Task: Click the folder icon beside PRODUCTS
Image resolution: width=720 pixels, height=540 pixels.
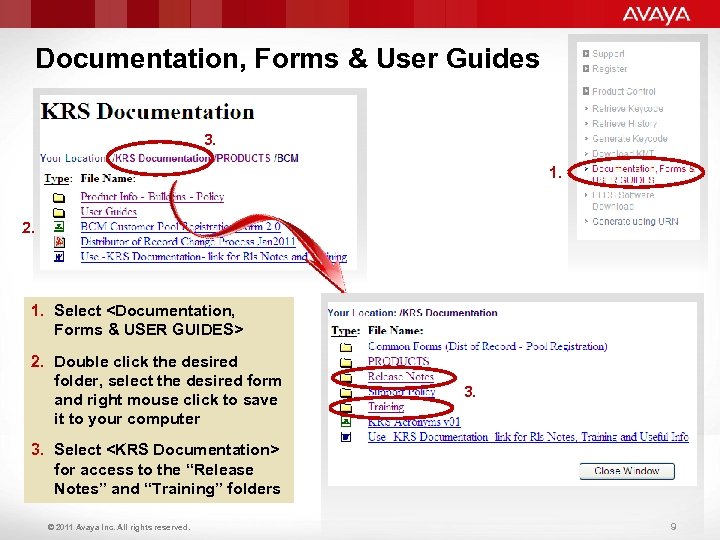Action: 346,362
